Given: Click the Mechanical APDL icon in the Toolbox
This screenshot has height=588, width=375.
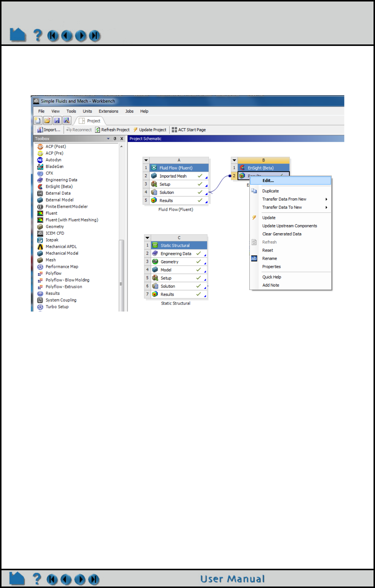Looking at the screenshot, I should coord(40,247).
